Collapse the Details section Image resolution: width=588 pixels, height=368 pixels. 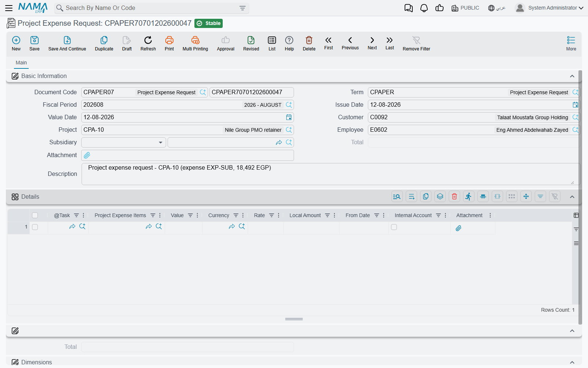572,197
